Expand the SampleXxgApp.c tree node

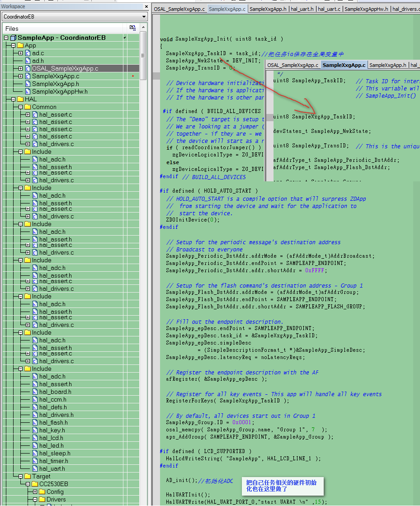tap(21, 76)
